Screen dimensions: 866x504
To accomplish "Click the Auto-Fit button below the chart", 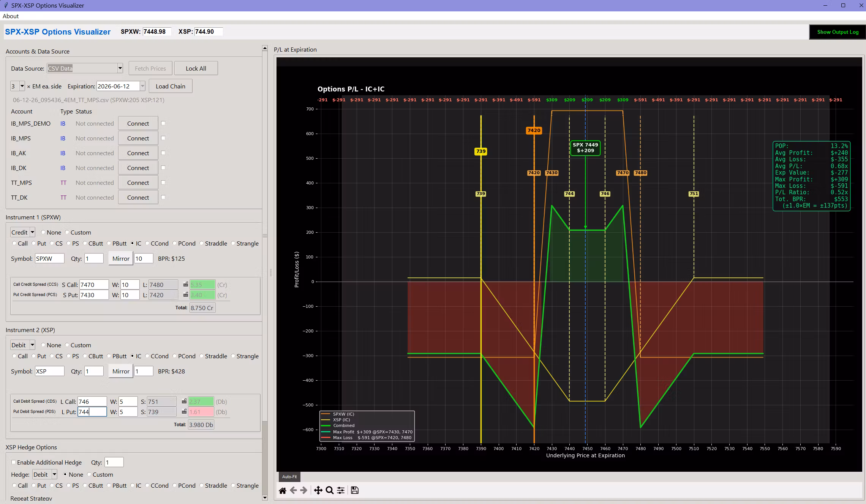I will pyautogui.click(x=289, y=477).
